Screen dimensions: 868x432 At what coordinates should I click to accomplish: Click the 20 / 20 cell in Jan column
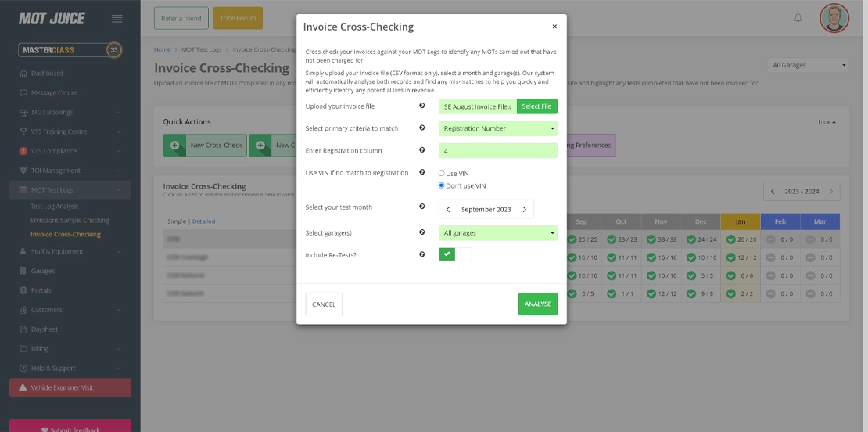click(740, 239)
